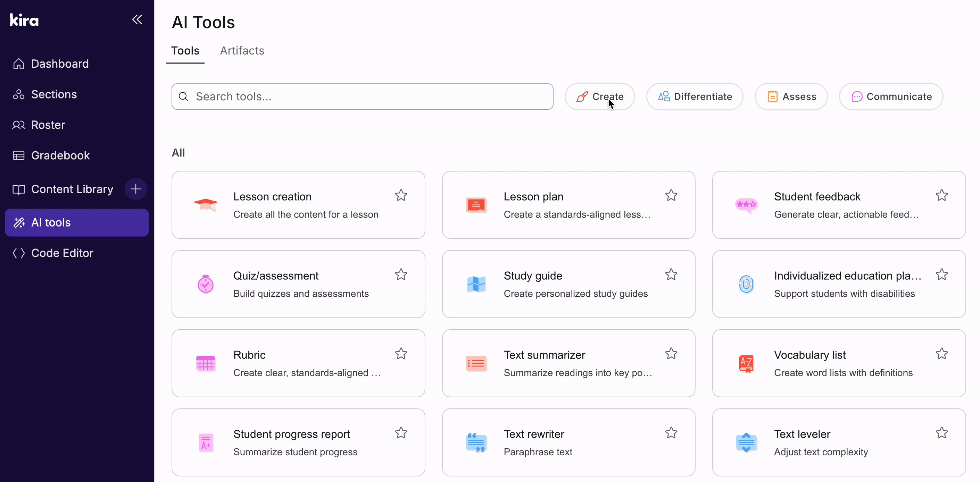Click 'Create word lists with definitions' text
Viewport: 980px width, 482px height.
pos(843,373)
